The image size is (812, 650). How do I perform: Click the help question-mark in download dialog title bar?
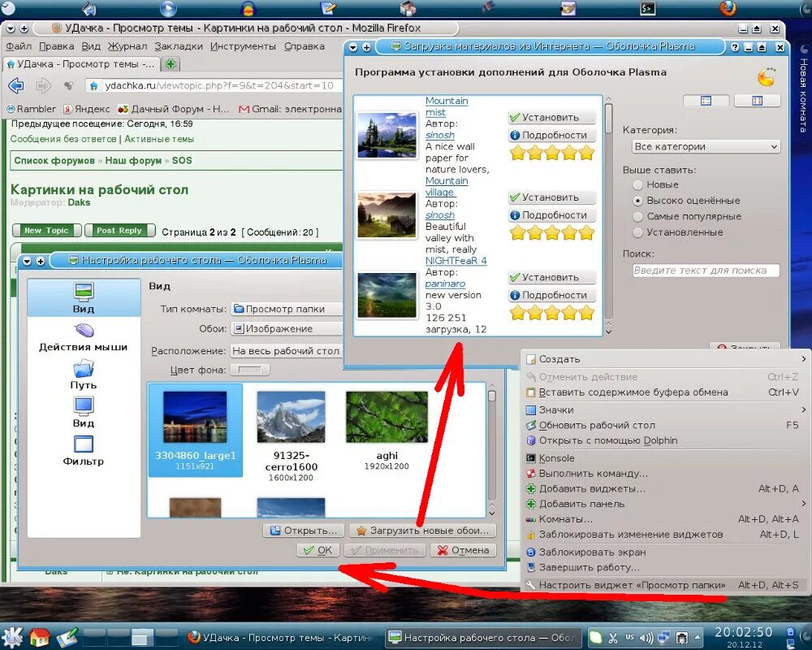[x=734, y=47]
